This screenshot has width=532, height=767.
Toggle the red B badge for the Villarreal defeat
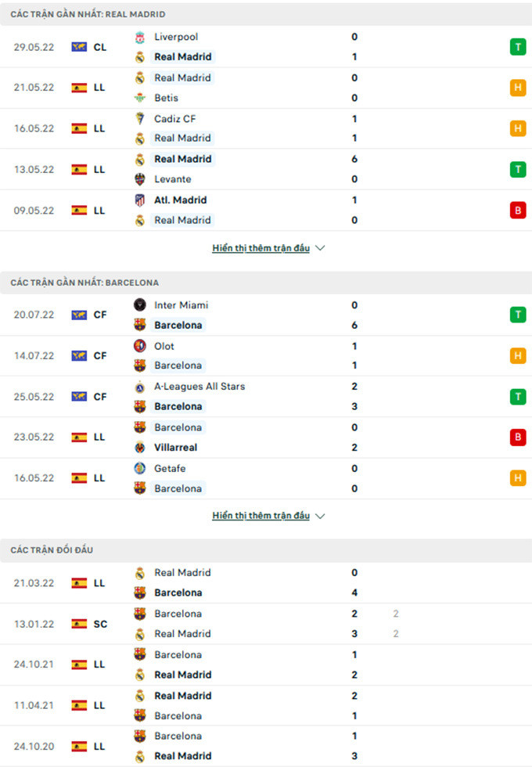pyautogui.click(x=517, y=438)
